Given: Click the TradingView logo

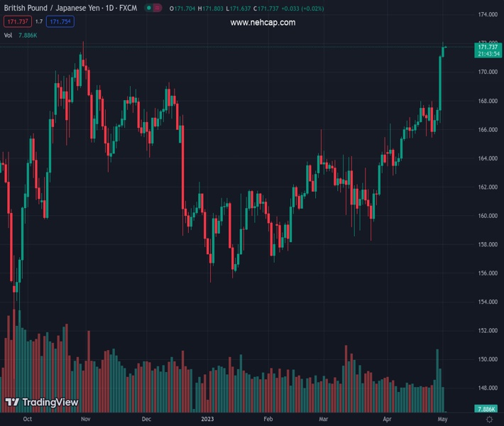Looking at the screenshot, I should (x=41, y=403).
